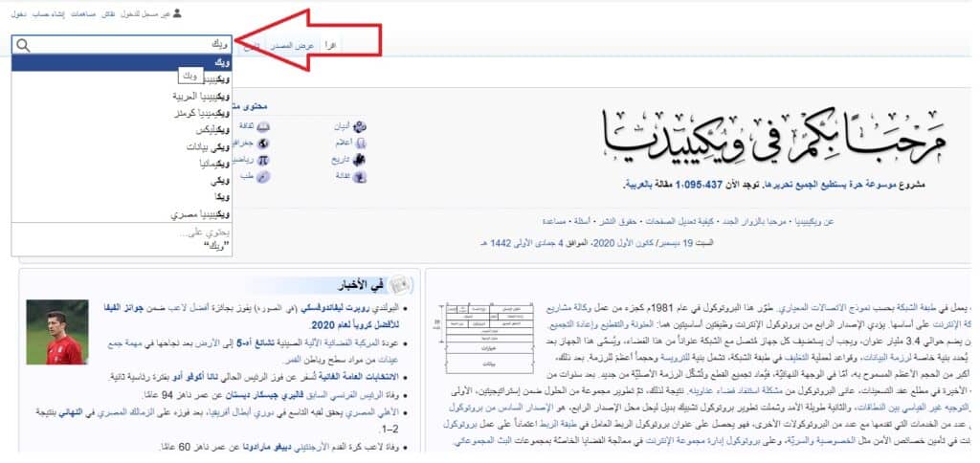Open the نقاش (Talk) link at top
The height and width of the screenshot is (463, 980).
coord(108,13)
